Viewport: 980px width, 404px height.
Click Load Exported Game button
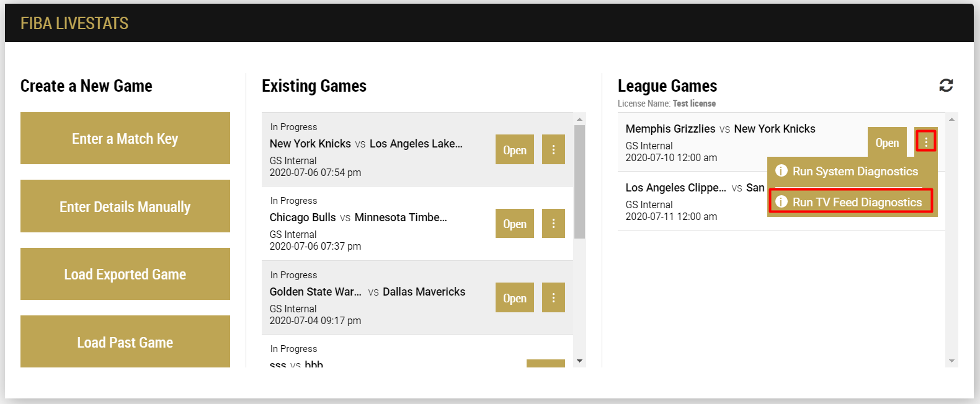125,274
